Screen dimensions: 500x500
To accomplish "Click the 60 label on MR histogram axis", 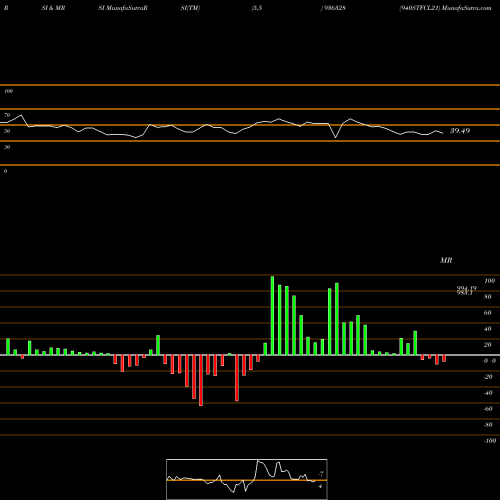I will [x=488, y=313].
